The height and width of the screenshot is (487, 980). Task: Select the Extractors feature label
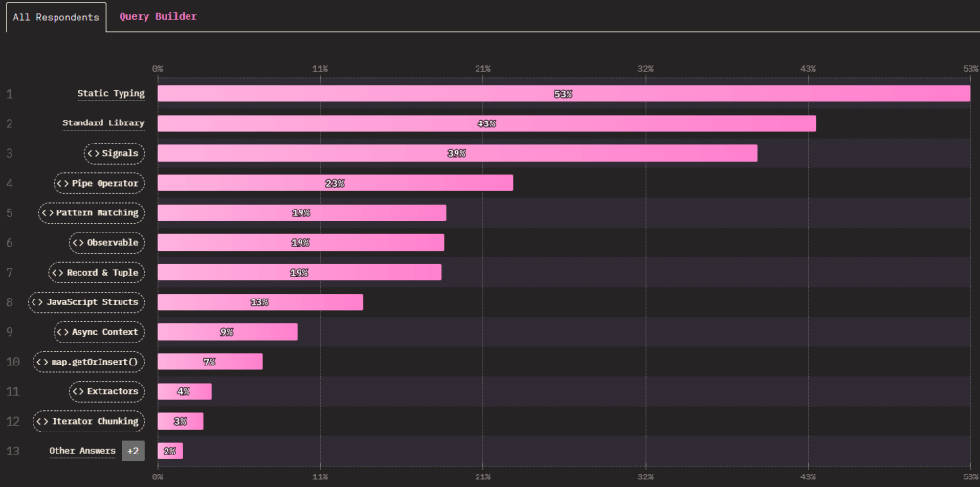coord(114,391)
